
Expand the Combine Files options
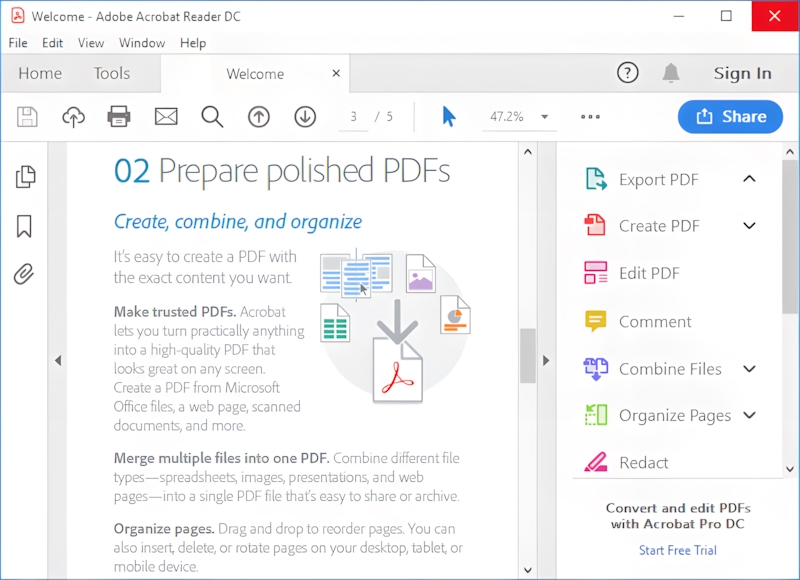coord(749,369)
